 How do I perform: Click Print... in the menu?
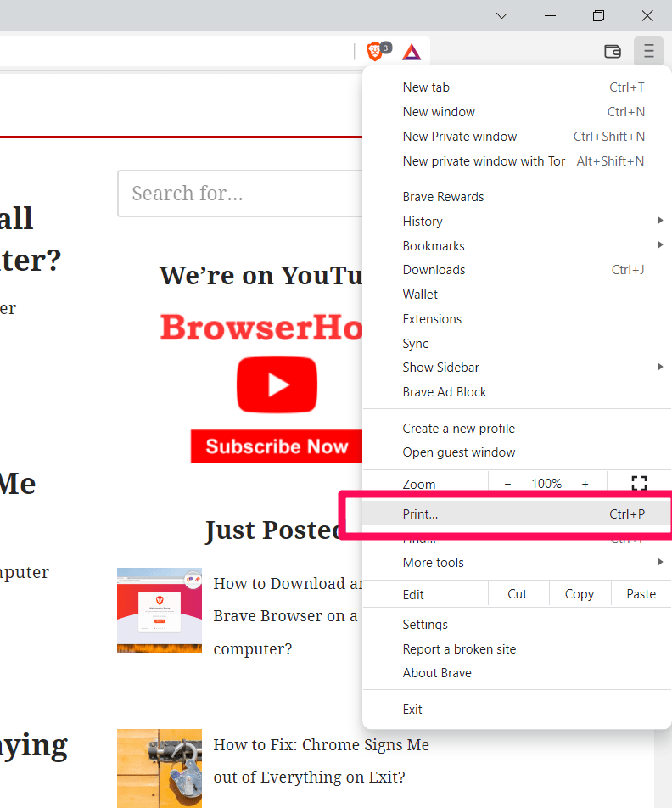pos(517,513)
